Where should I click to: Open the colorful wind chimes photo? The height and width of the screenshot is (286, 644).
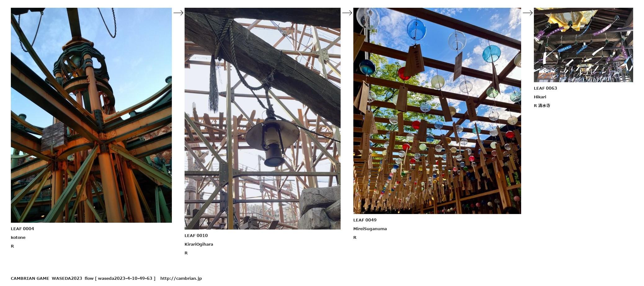coord(437,111)
